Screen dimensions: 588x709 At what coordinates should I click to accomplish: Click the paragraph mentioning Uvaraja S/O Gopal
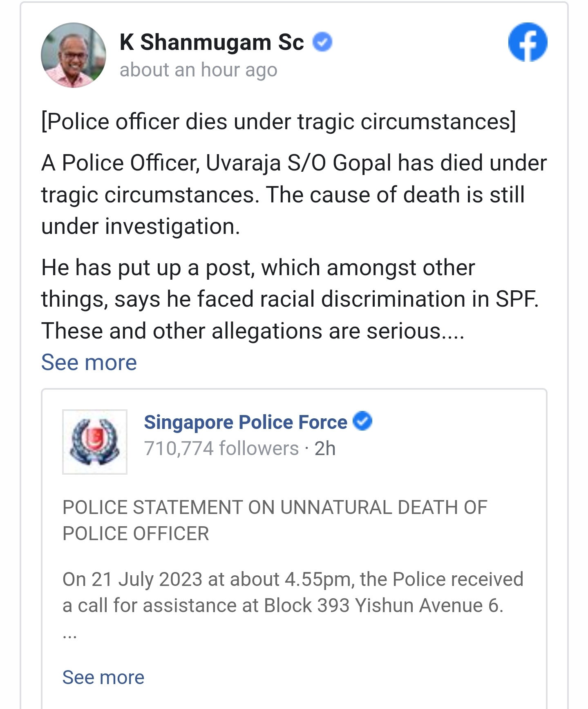294,163
